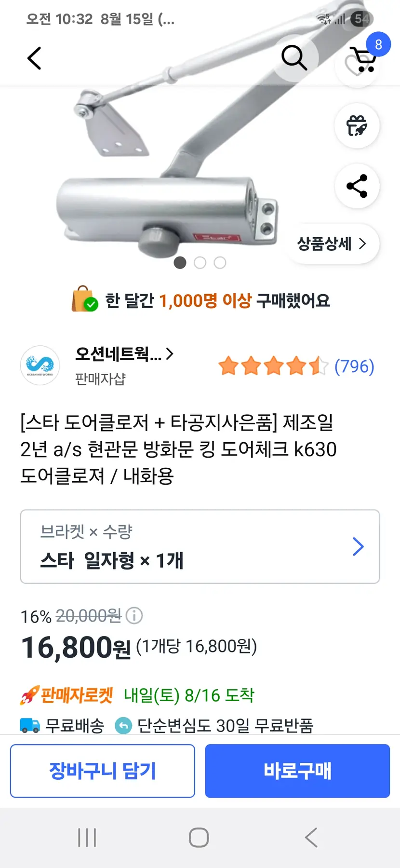
Task: Switch to the second product image dot
Action: click(200, 263)
